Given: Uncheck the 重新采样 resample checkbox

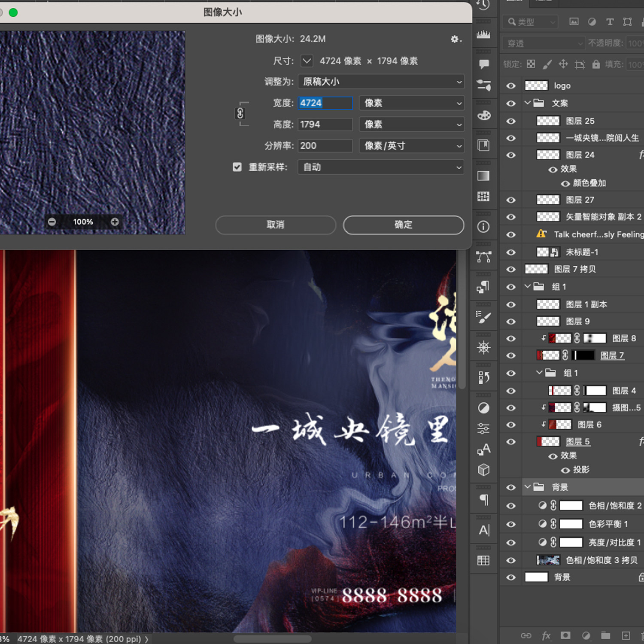Looking at the screenshot, I should tap(237, 167).
